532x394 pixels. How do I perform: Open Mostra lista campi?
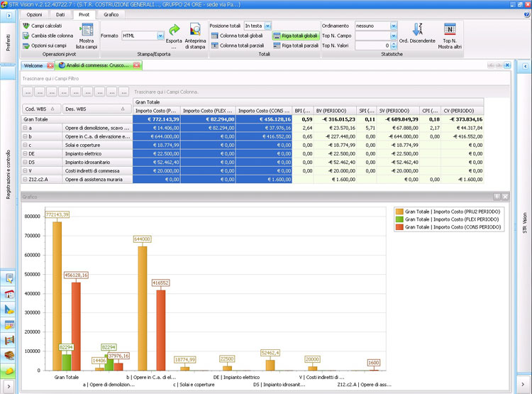(87, 35)
